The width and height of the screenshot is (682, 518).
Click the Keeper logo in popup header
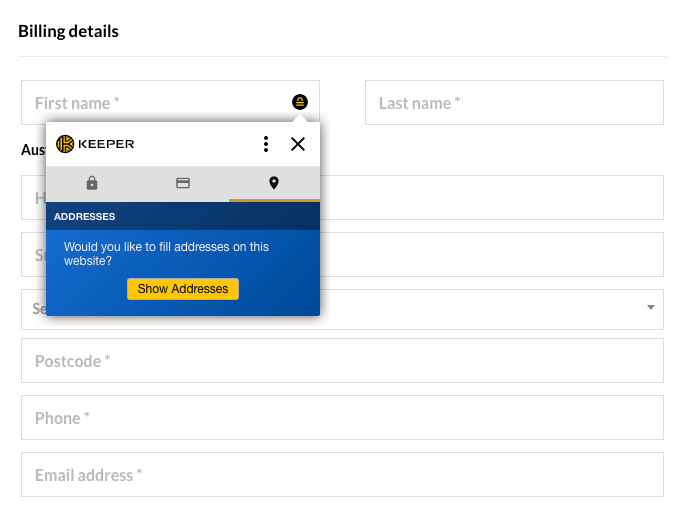tap(95, 144)
